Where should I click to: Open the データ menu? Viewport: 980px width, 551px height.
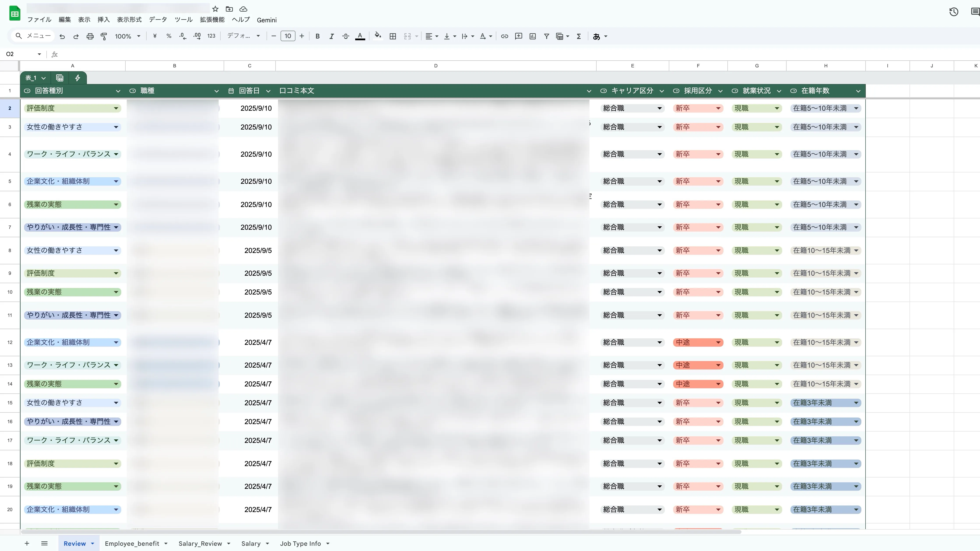[158, 20]
